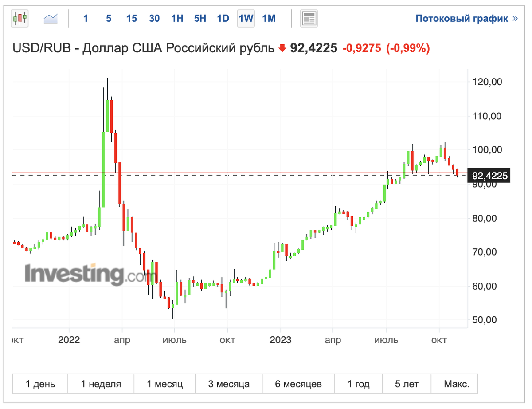The height and width of the screenshot is (409, 532).
Task: Click the 110,00 axis label
Action: coord(487,116)
